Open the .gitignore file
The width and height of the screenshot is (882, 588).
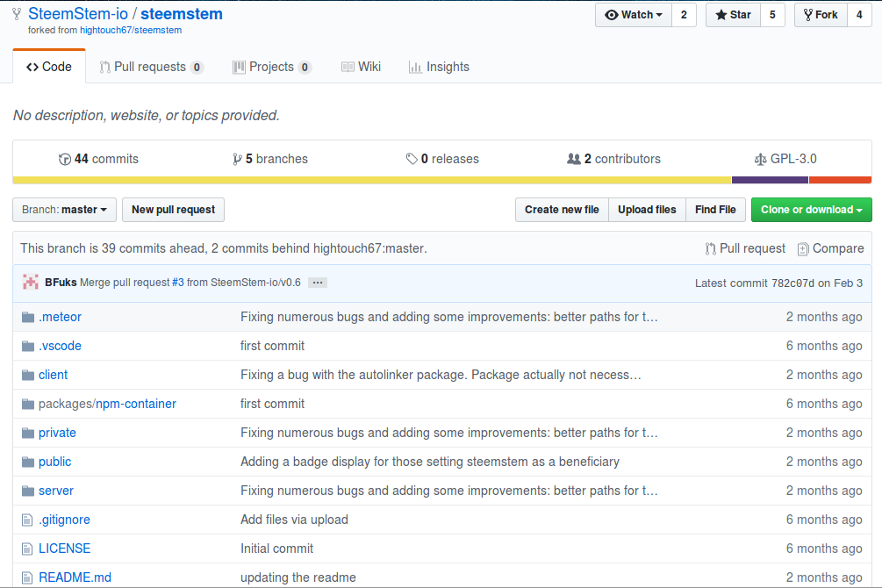click(64, 520)
